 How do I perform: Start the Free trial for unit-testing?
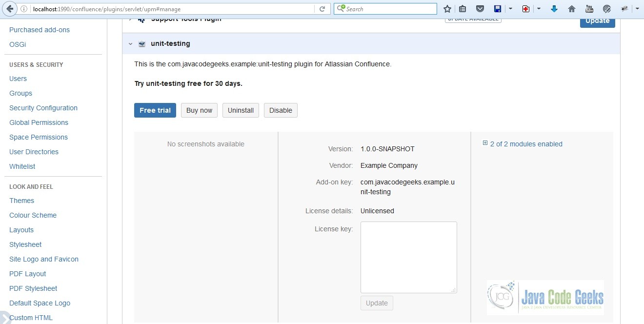coord(155,110)
